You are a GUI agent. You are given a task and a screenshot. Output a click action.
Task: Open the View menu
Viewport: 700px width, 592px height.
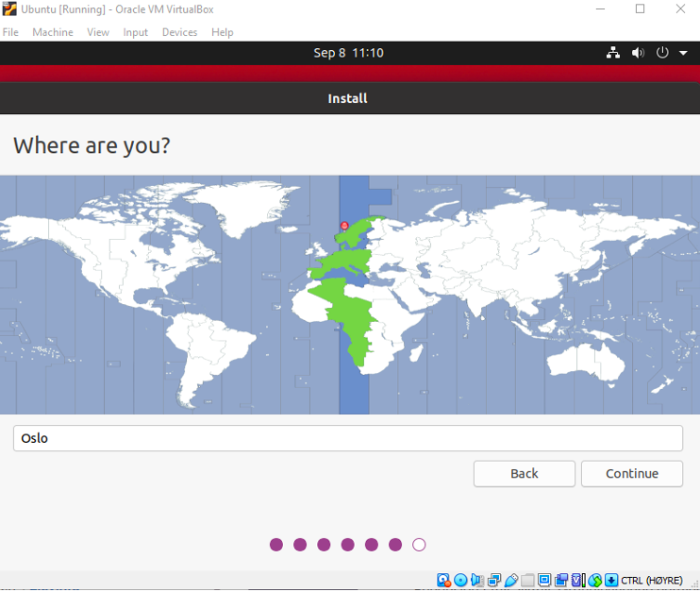coord(98,32)
